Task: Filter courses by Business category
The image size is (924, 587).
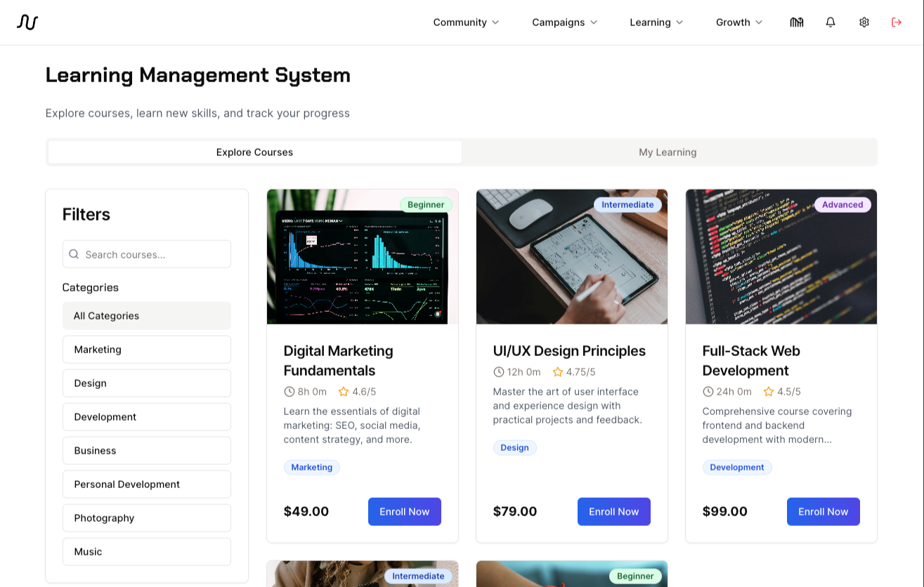Action: tap(147, 451)
